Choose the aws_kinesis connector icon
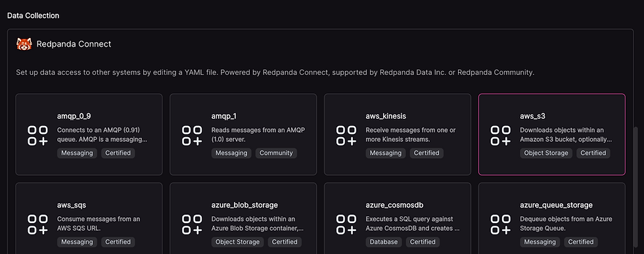The height and width of the screenshot is (254, 644). [346, 136]
